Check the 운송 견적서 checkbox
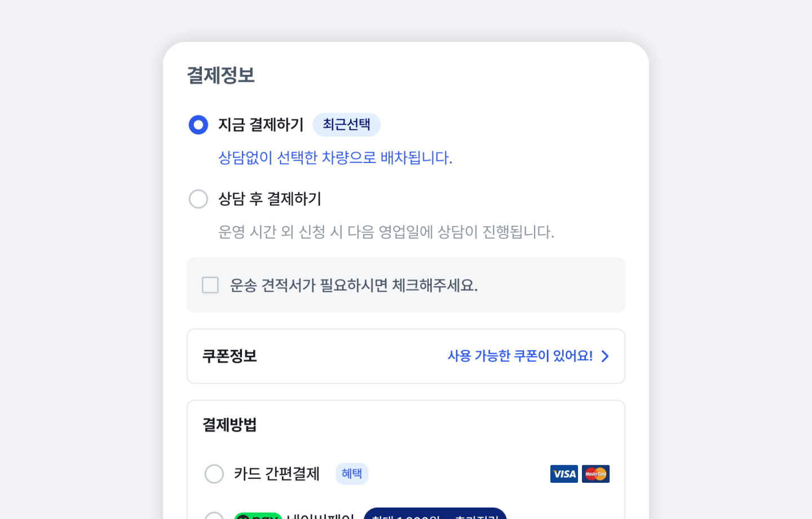The height and width of the screenshot is (519, 812). [x=210, y=285]
